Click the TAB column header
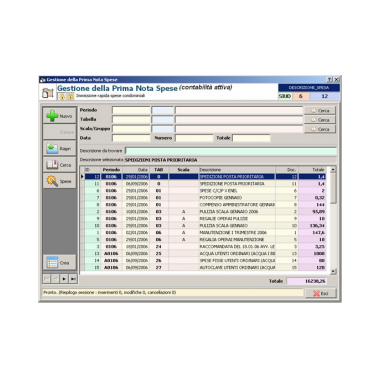This screenshot has width=380, height=380. 159,170
